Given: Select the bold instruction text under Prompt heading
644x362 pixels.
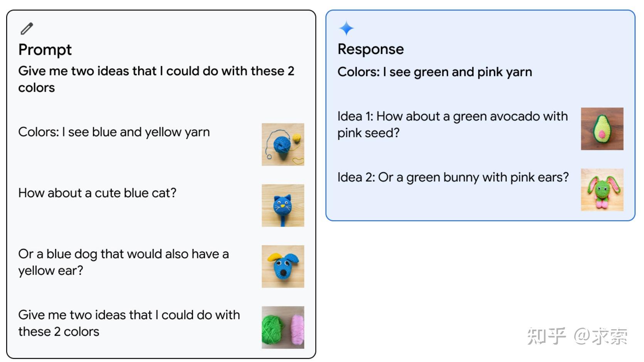Looking at the screenshot, I should 156,79.
